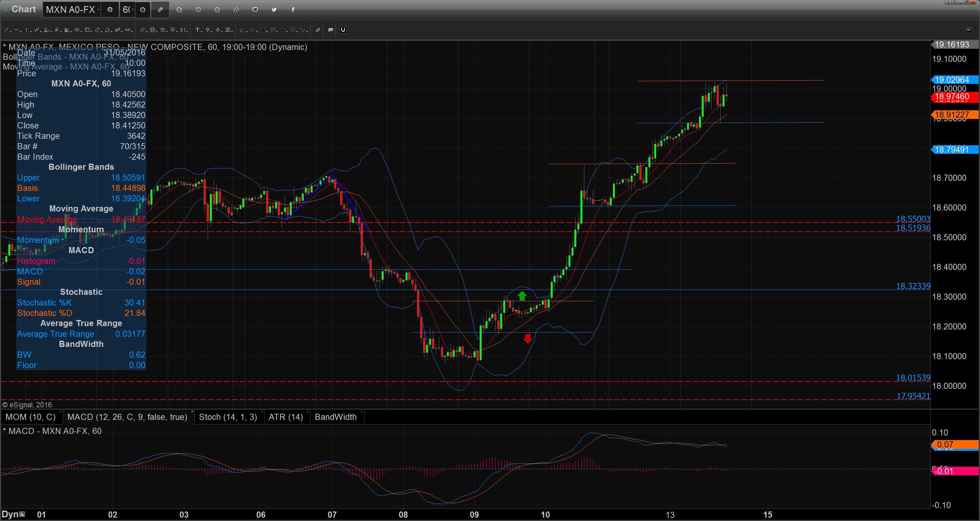
Task: Expand the rectangle tool options arrow
Action: point(91,32)
